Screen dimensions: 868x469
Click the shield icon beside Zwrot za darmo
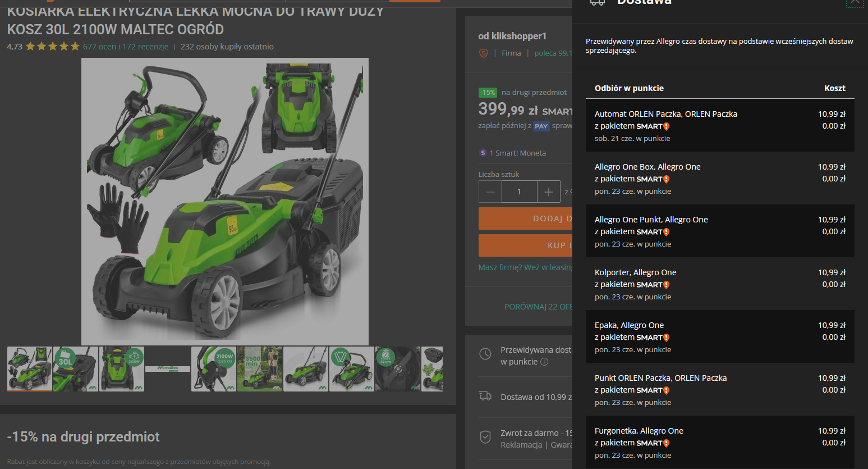pos(485,437)
